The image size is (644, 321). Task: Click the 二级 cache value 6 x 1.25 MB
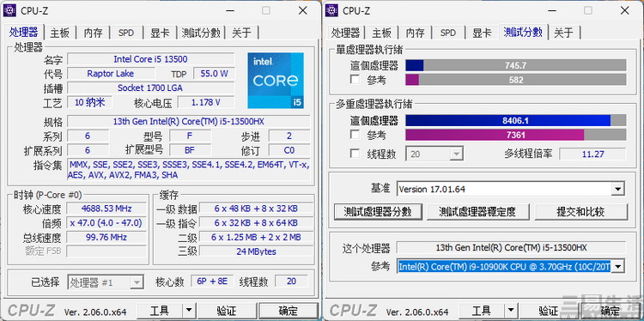pos(256,237)
